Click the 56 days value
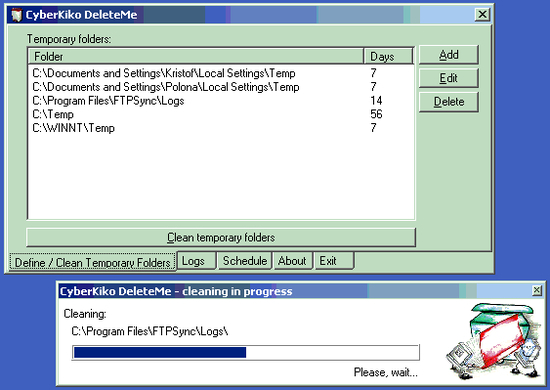Viewport: 550px width, 390px height. (x=376, y=114)
